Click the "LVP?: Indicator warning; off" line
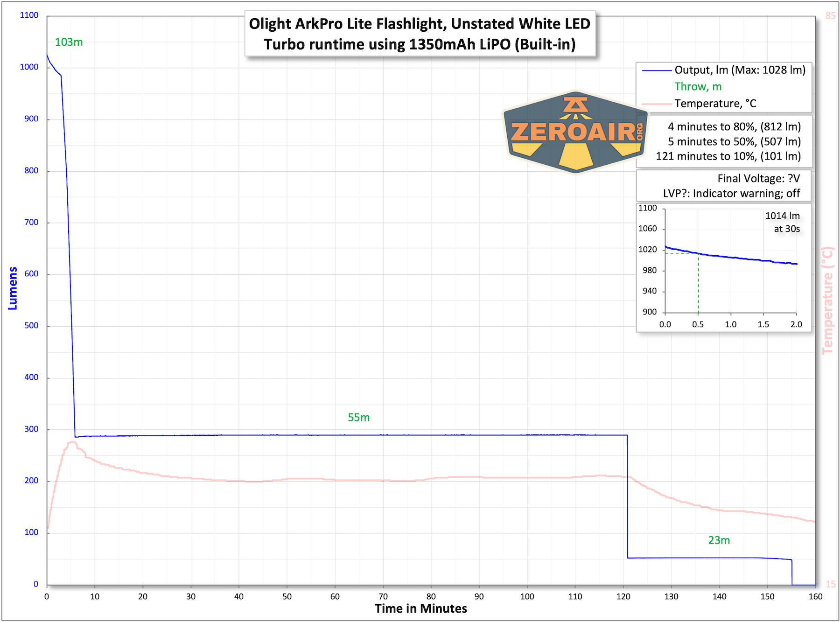 [731, 194]
